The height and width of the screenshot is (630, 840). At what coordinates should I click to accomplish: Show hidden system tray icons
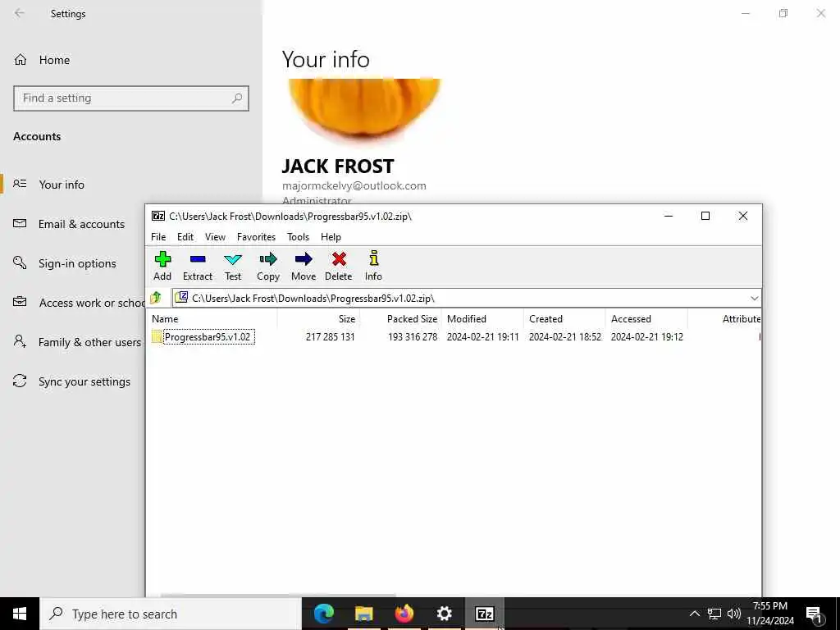694,614
